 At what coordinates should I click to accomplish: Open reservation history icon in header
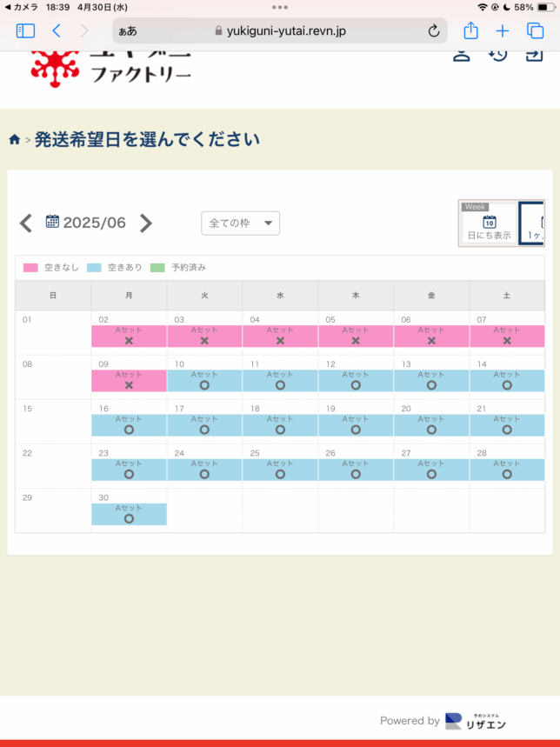pos(497,54)
